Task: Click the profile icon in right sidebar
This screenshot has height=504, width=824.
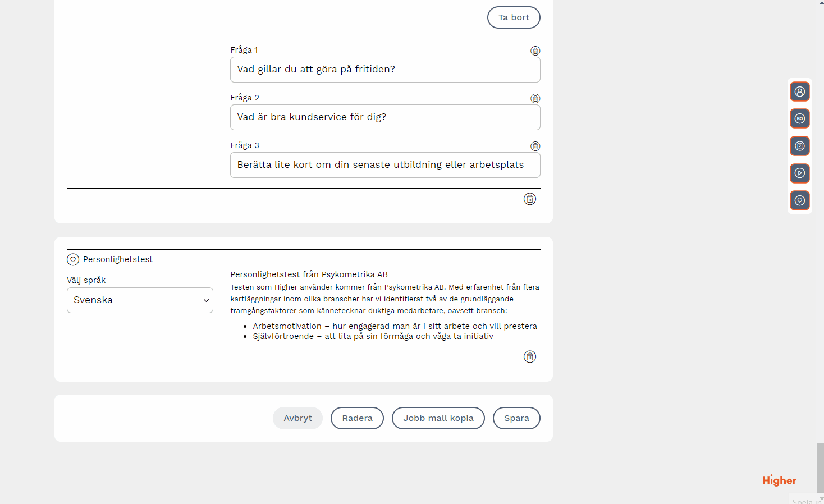Action: 800,91
